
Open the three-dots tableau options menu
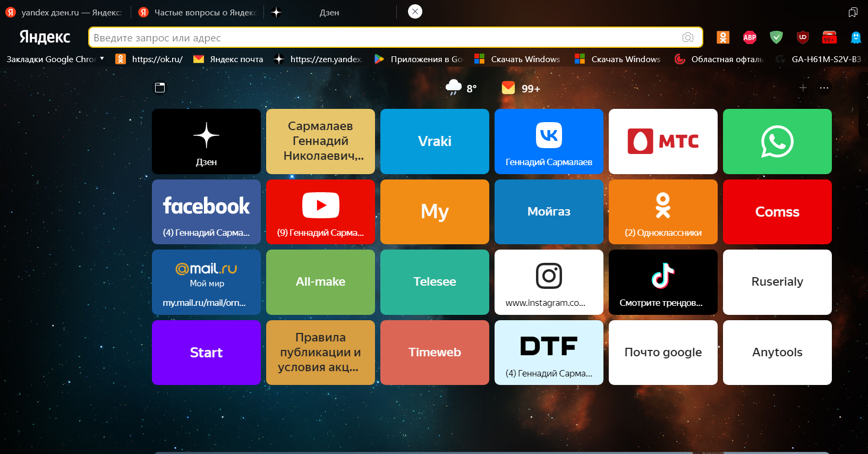[824, 88]
